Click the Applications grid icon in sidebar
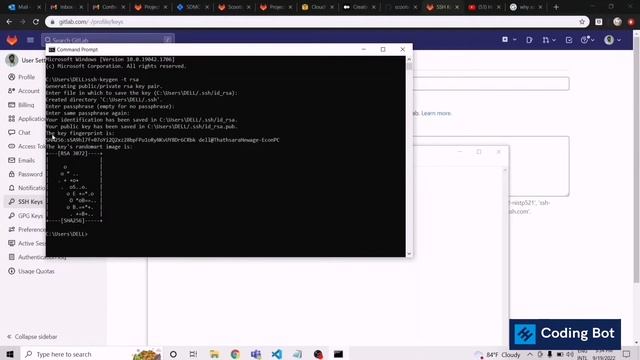This screenshot has height=360, width=640. tap(11, 118)
